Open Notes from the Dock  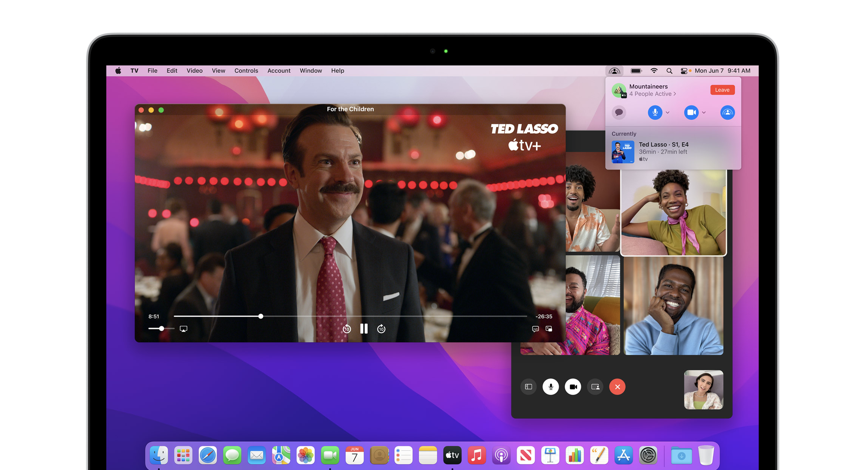click(x=428, y=455)
